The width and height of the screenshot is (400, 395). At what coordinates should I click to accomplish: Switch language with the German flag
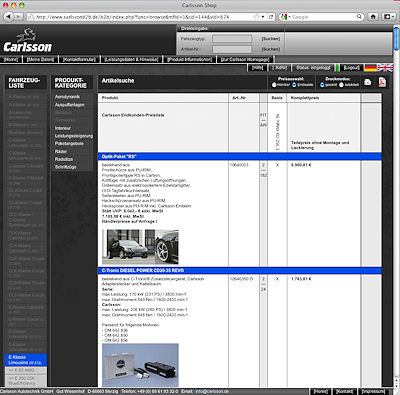(370, 68)
